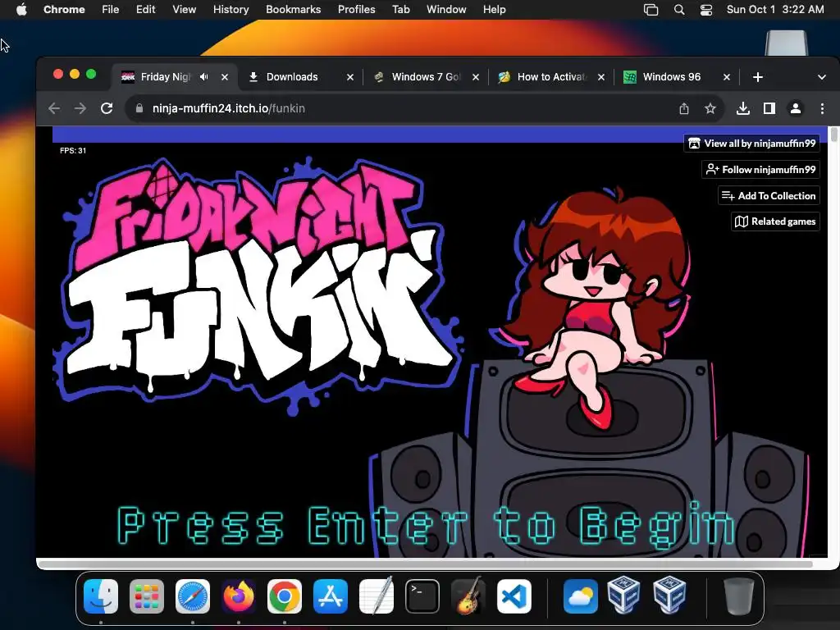Toggle Chrome side panel icon
This screenshot has width=840, height=630.
[769, 109]
